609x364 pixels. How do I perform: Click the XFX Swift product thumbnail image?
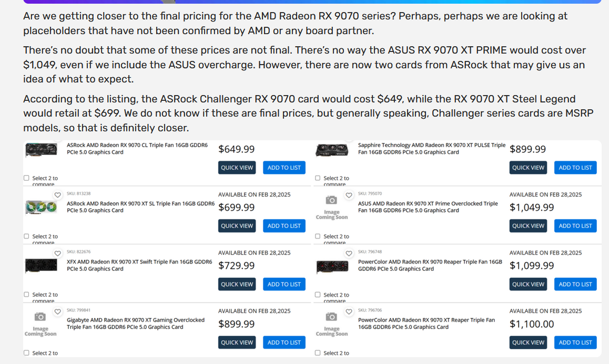[x=41, y=265]
